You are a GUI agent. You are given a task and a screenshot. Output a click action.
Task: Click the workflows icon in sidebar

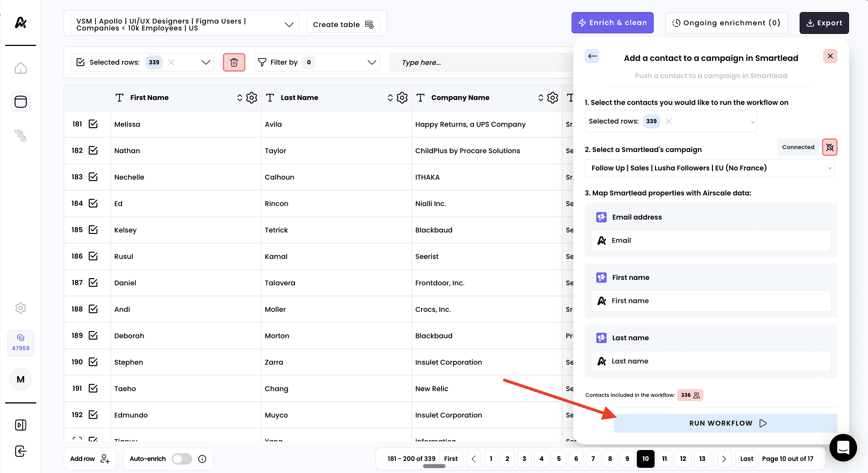21,136
